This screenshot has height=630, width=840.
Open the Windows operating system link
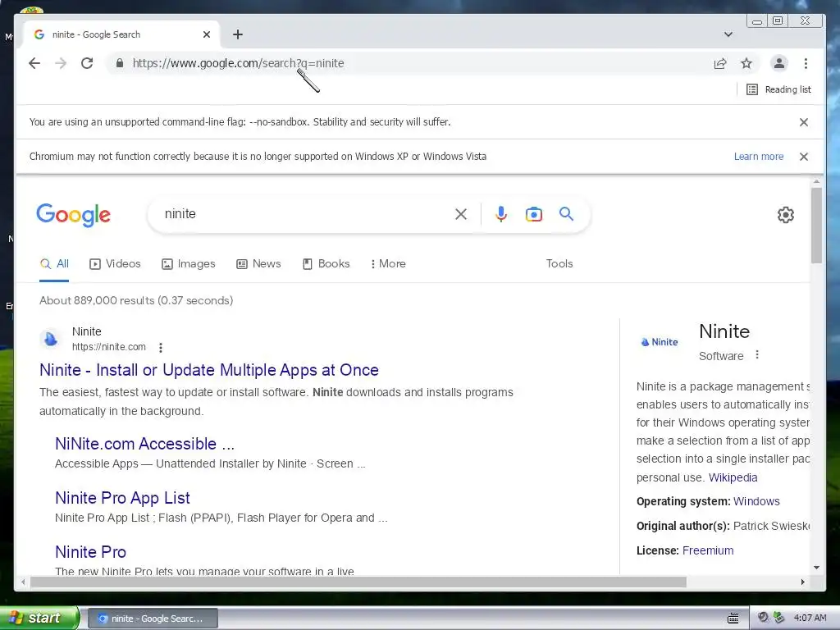click(x=756, y=501)
